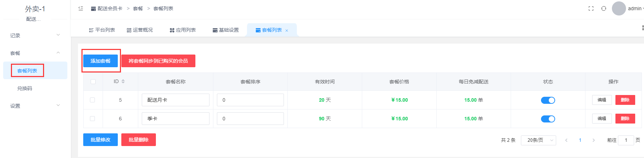Select the checkbox for row ID 5
Screen dimensions: 644x158
click(92, 100)
